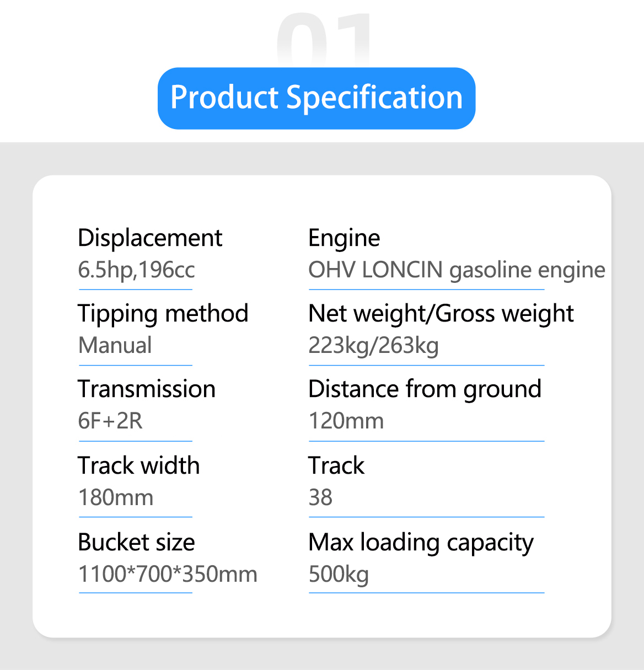Click the Product Specification blue banner
The image size is (644, 670).
coord(316,98)
